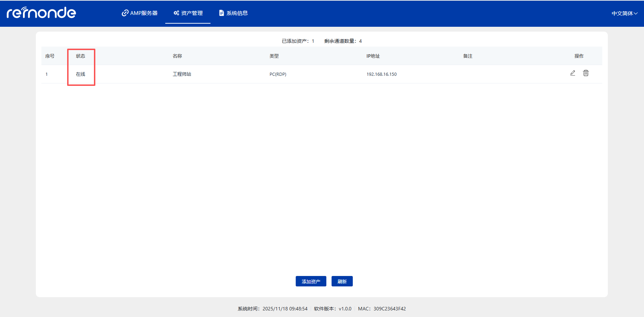Edit the 工程师站 asset using the pencil icon
Viewport: 644px width, 317px height.
click(573, 73)
